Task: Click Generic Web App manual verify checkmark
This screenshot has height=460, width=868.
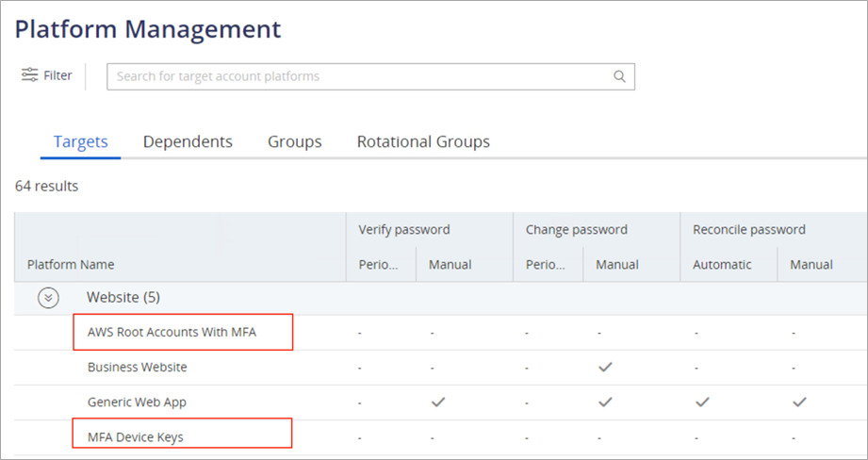Action: (x=437, y=402)
